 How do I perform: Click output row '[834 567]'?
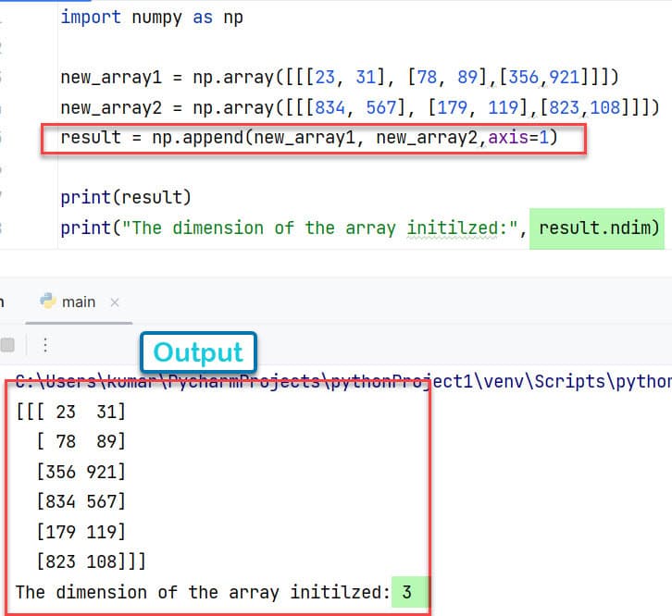click(81, 501)
